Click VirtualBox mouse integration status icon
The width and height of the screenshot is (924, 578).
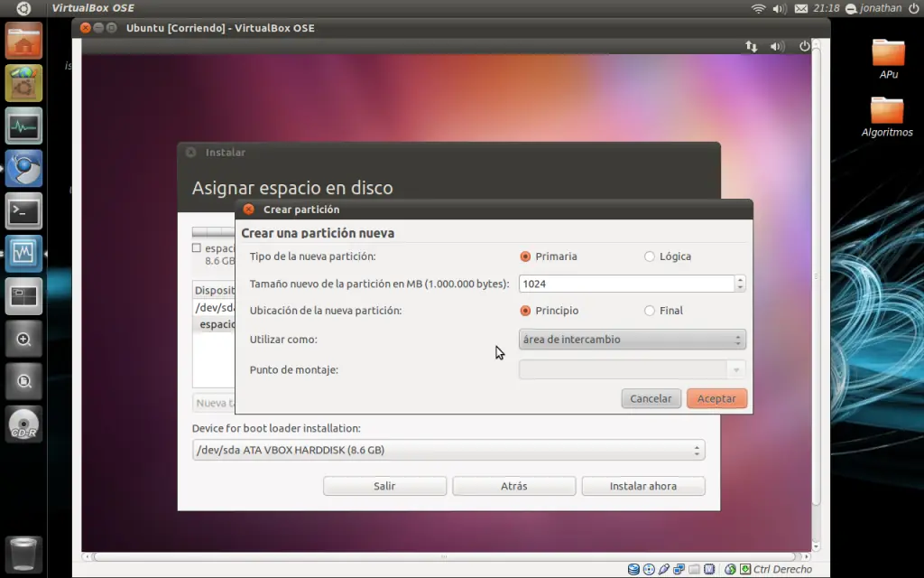[x=730, y=569]
